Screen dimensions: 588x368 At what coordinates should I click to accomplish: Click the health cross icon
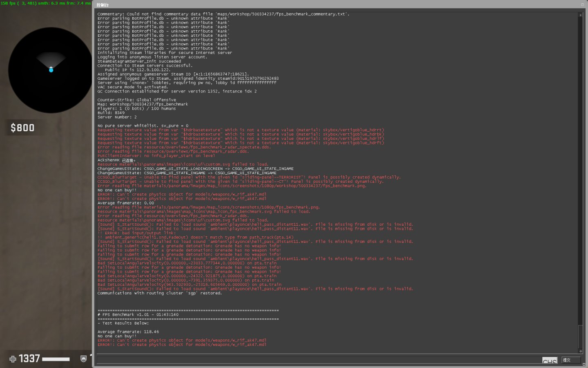coord(13,359)
